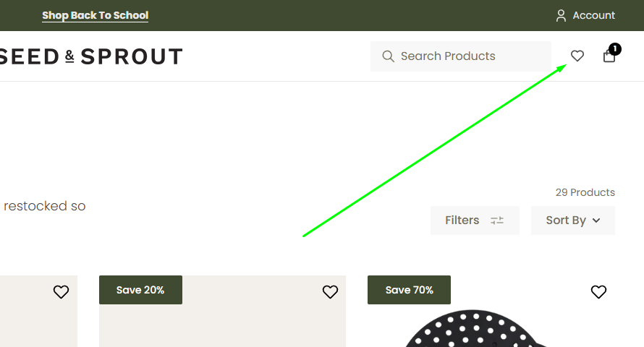Click the Account person icon
This screenshot has width=644, height=347.
[x=561, y=15]
